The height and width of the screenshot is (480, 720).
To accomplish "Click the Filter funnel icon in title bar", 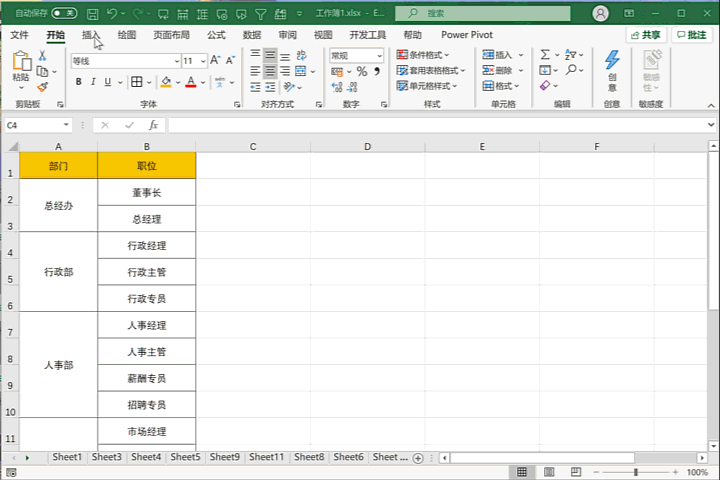I will [x=260, y=14].
